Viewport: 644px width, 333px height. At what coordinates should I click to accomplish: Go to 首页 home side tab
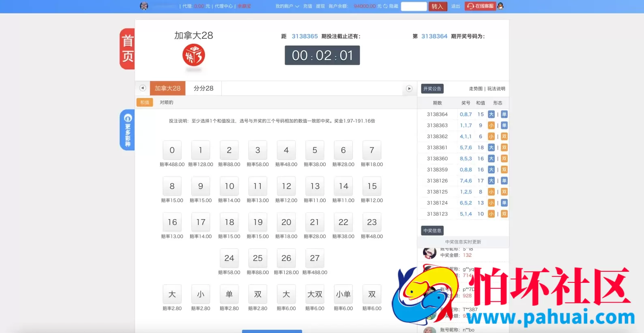pyautogui.click(x=128, y=49)
